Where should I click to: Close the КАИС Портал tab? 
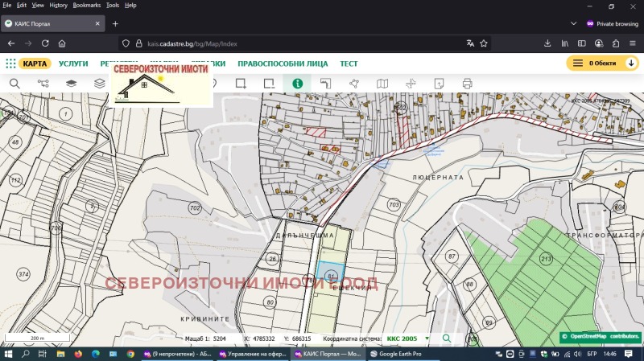click(97, 24)
